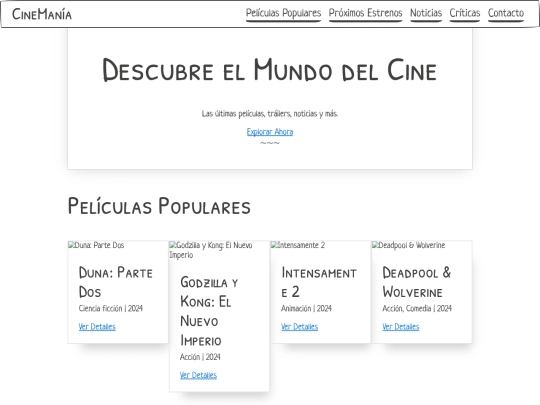Open Ver Detalles for Godzilla y Kong
This screenshot has height=405, width=540.
point(198,375)
